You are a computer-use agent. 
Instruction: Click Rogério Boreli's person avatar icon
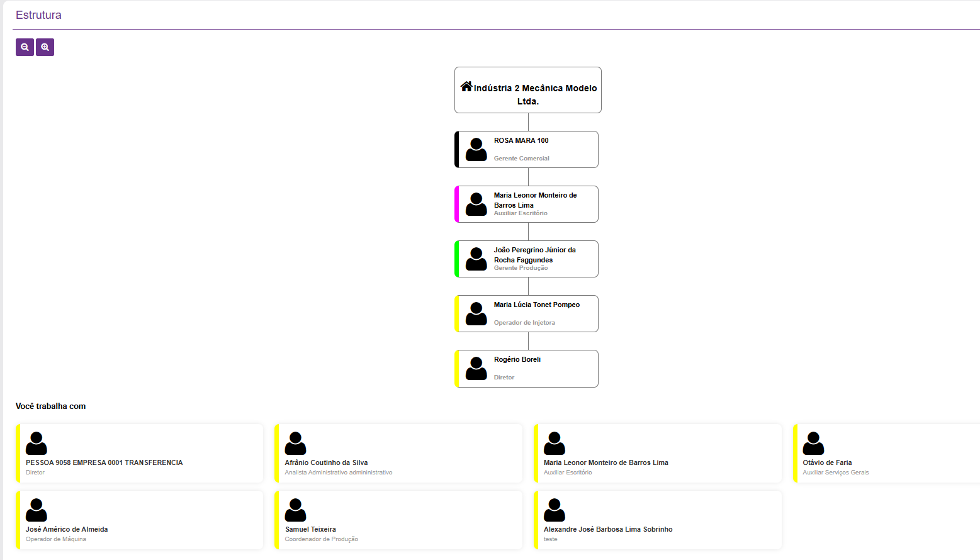coord(476,369)
